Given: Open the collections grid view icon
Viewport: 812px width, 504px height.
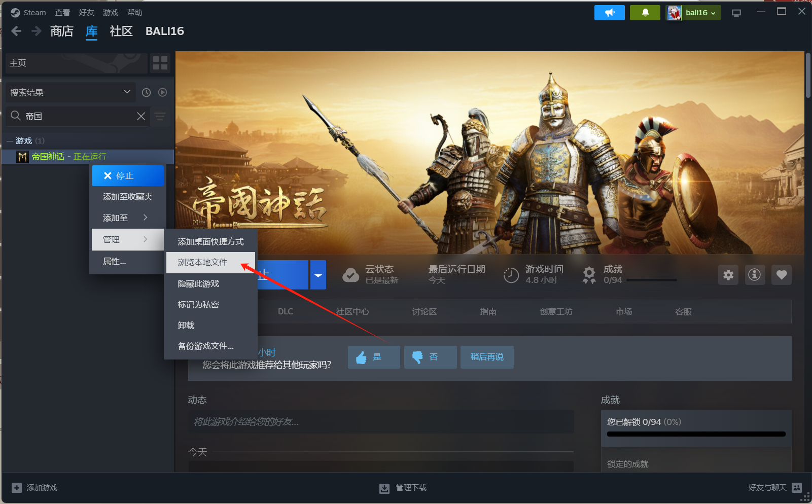Looking at the screenshot, I should 160,63.
